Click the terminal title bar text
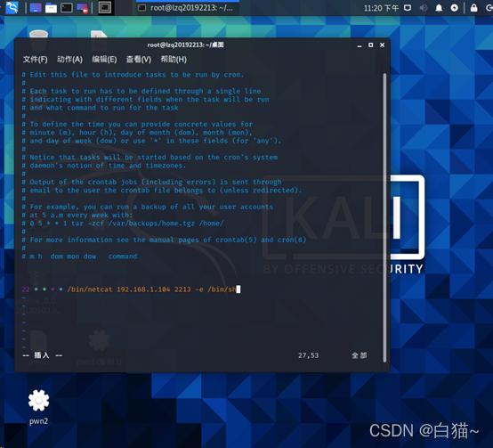Screen dimensions: 493x448 (185, 45)
